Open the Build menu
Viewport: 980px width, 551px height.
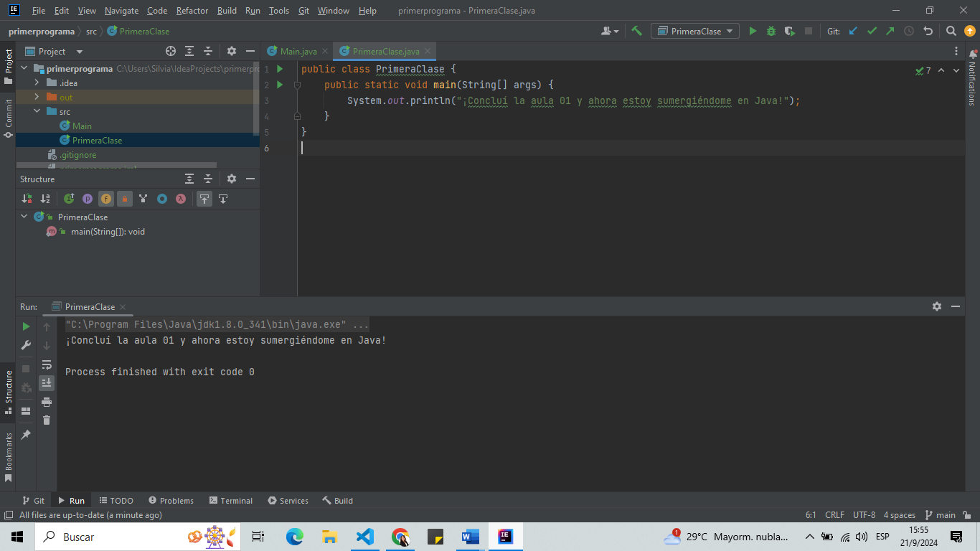point(227,11)
